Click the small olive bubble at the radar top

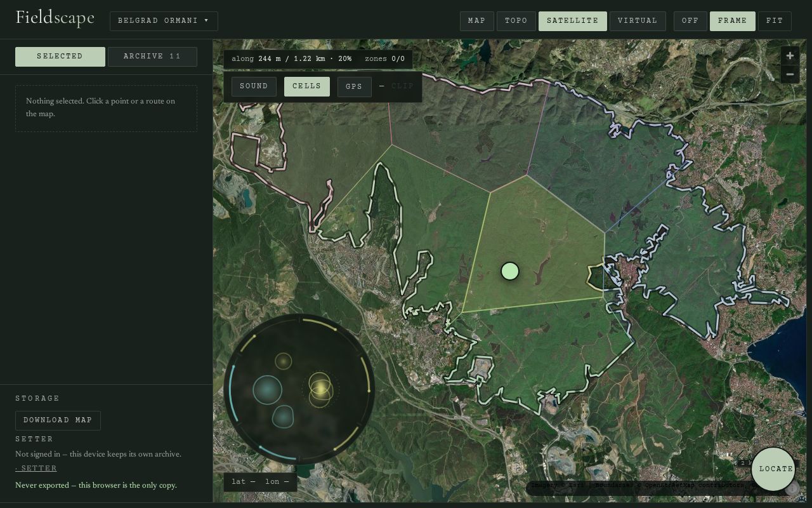pyautogui.click(x=284, y=361)
